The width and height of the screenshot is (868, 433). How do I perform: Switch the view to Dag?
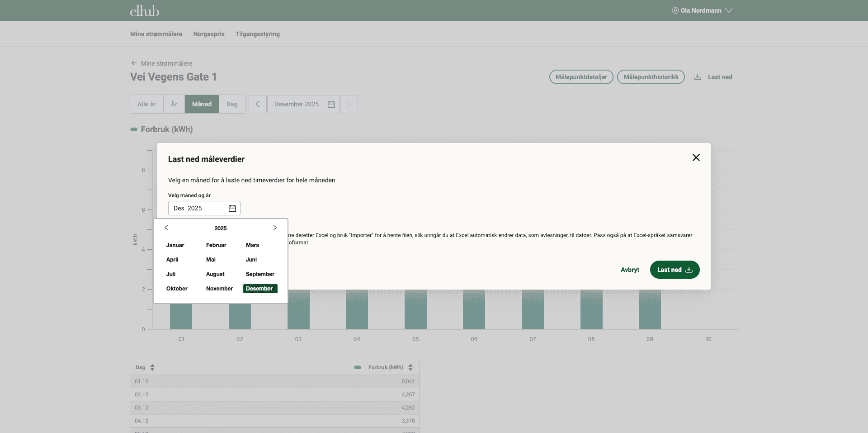[232, 104]
